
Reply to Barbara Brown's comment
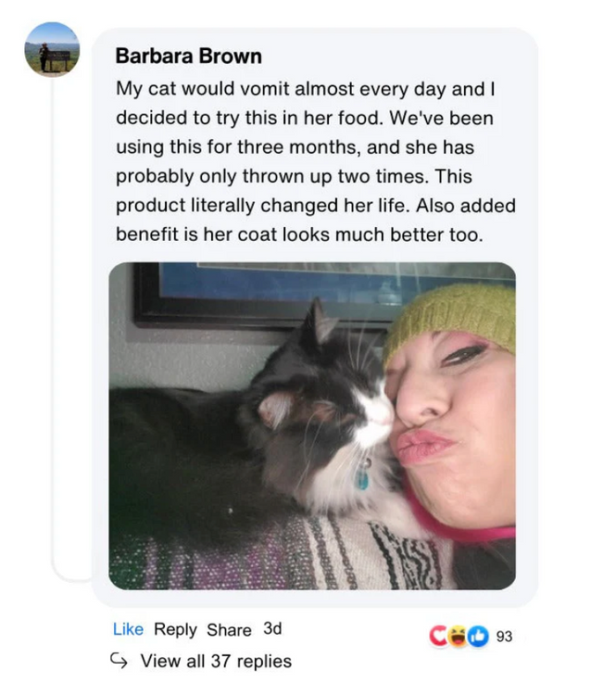[175, 629]
